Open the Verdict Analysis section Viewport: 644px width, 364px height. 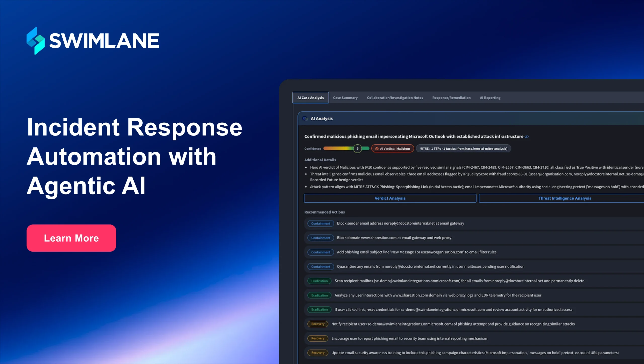(x=390, y=198)
